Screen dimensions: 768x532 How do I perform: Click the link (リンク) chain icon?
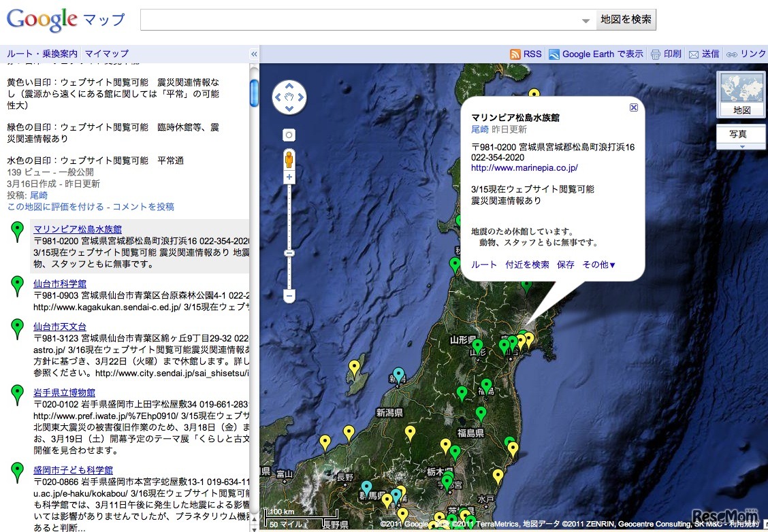[x=732, y=54]
